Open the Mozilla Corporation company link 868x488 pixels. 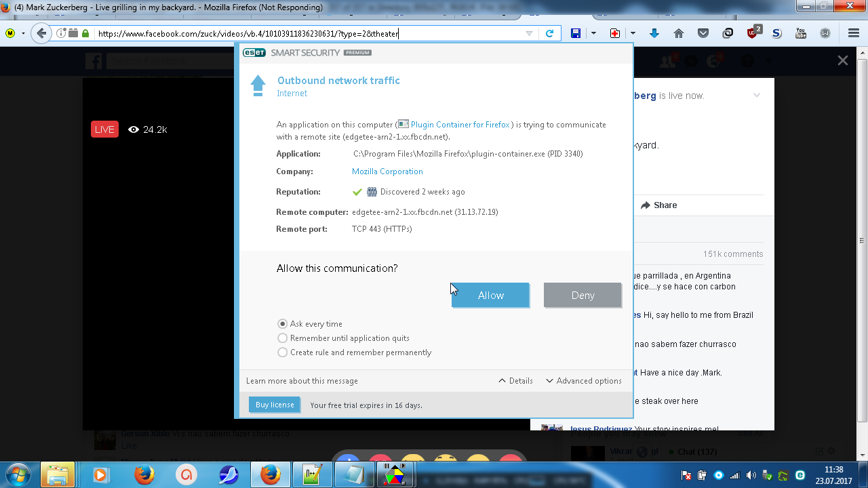point(387,171)
